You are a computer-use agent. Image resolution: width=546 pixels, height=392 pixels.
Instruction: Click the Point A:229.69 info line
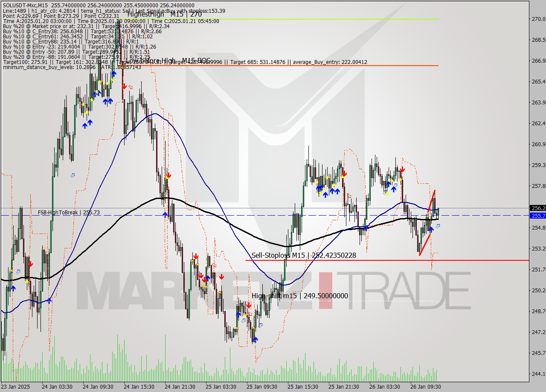(x=61, y=16)
